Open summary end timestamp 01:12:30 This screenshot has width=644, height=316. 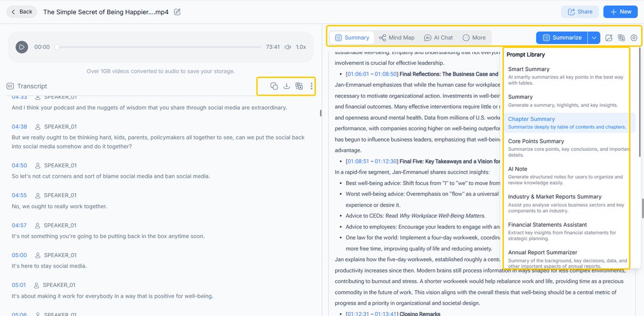(385, 161)
